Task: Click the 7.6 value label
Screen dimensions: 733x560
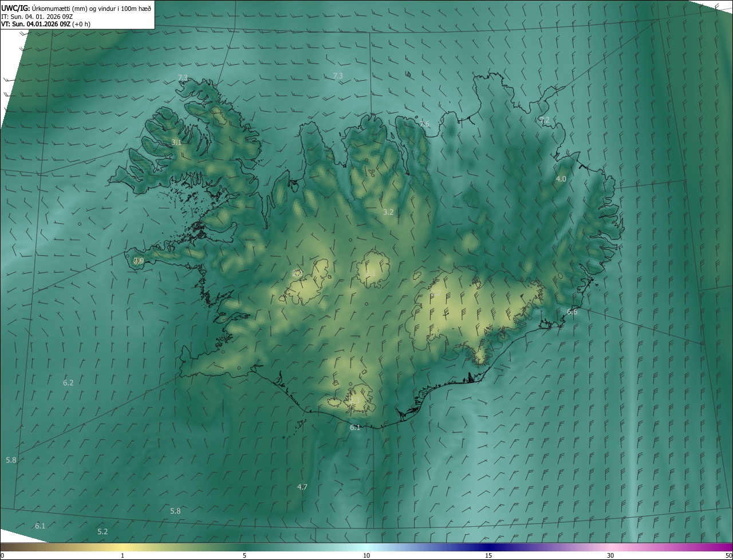Action: point(424,124)
